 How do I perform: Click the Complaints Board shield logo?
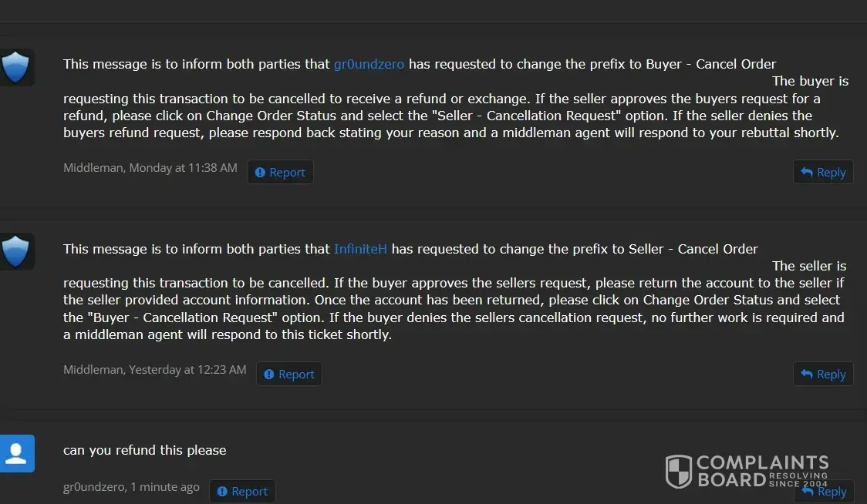click(679, 471)
